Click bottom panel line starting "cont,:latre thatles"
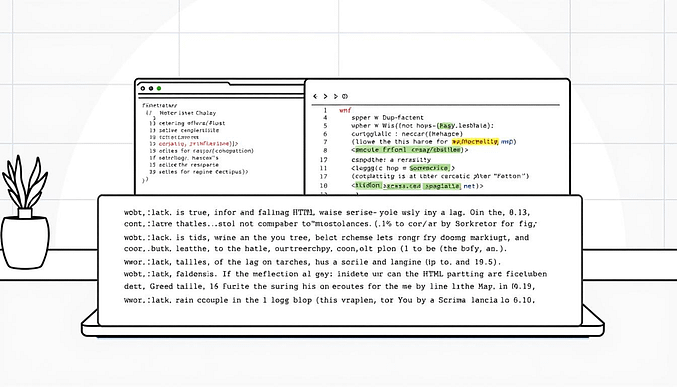 click(330, 224)
